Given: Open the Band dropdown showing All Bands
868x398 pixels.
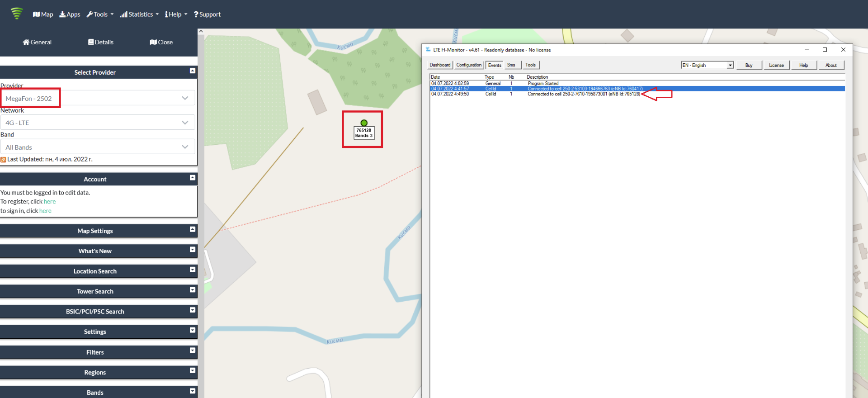Looking at the screenshot, I should point(98,147).
